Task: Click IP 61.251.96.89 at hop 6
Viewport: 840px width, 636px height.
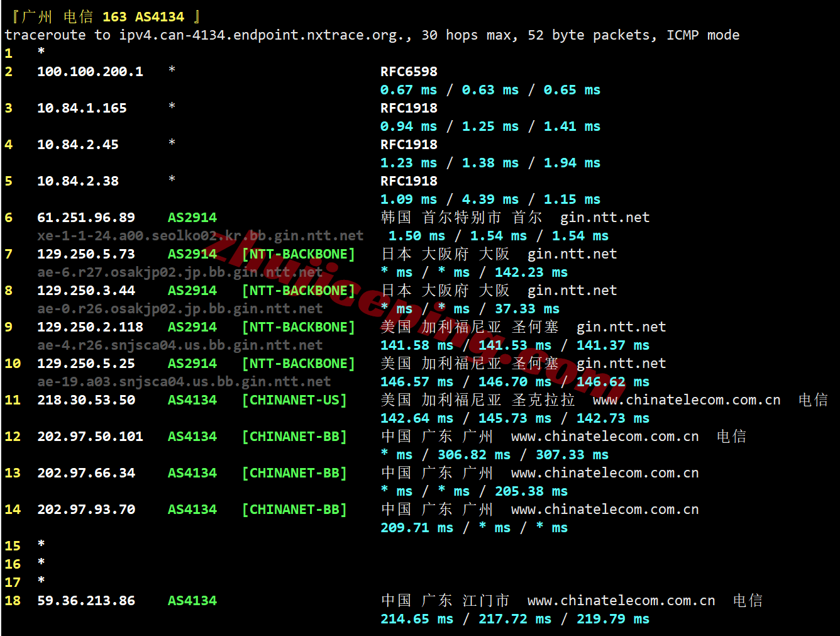Action: [86, 218]
